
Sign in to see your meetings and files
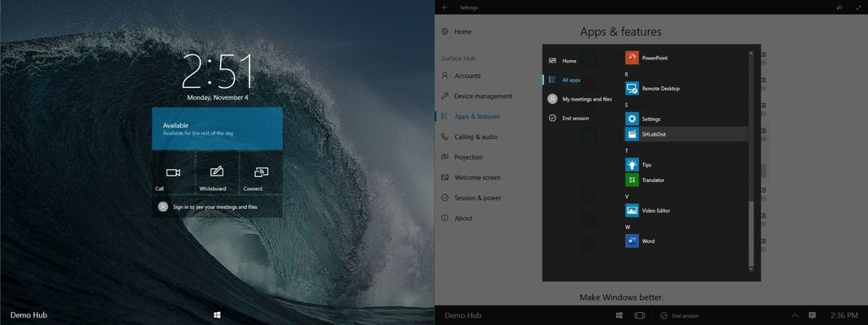(217, 206)
